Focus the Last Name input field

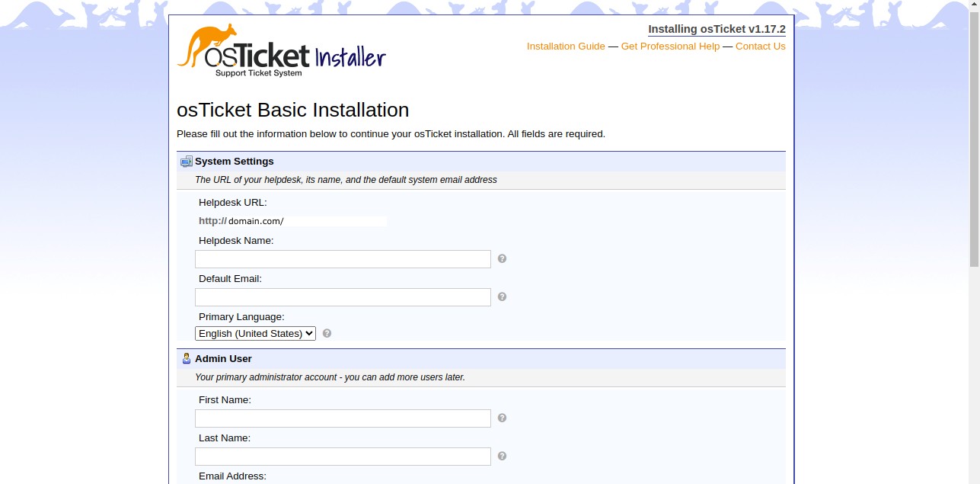343,457
